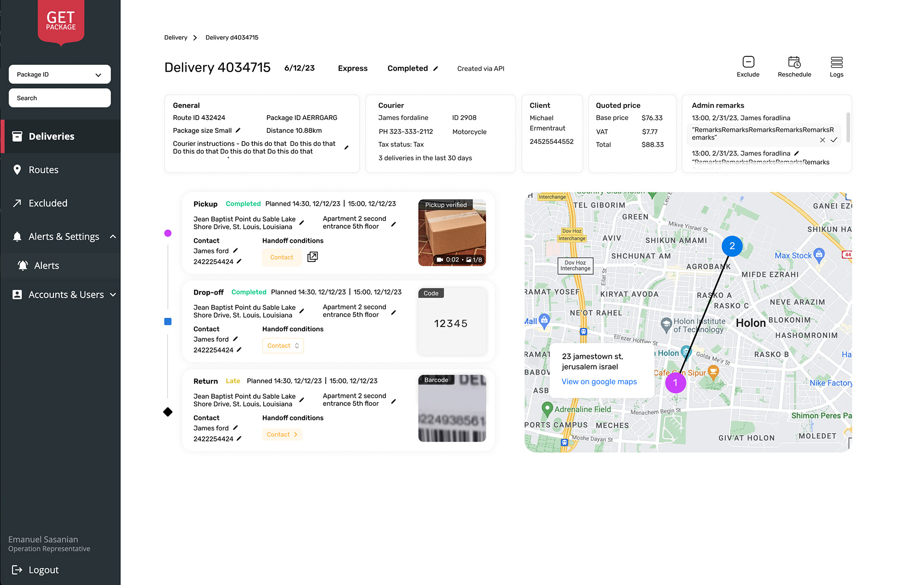Viewport: 924px width, 585px height.
Task: Collapse the Alerts & Settings section
Action: pyautogui.click(x=113, y=236)
